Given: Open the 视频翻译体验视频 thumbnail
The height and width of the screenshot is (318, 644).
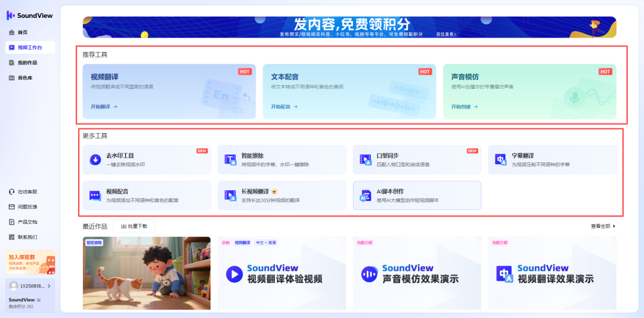Looking at the screenshot, I should click(281, 273).
